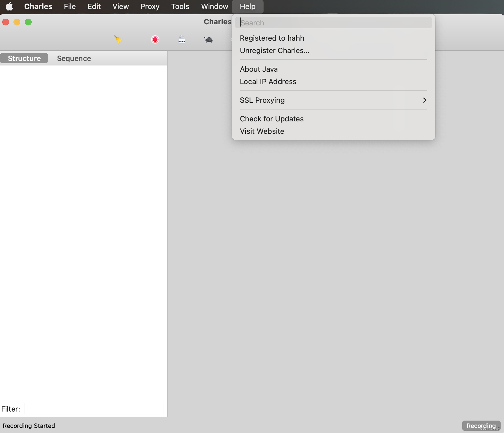504x433 pixels.
Task: Choose Local IP Address menu item
Action: point(333,82)
